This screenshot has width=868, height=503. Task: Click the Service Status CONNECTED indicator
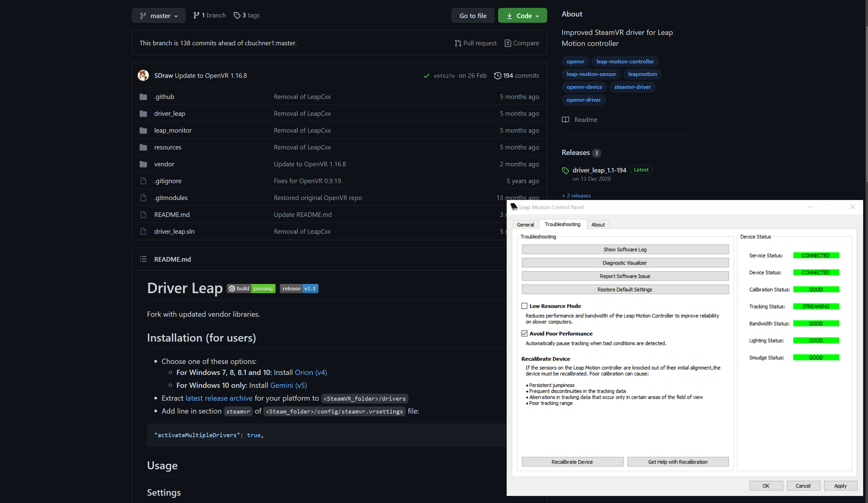[x=816, y=255]
